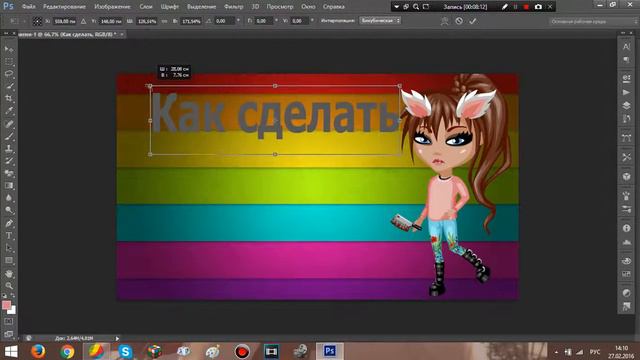Change the screen mode button
640x360 pixels.
[x=9, y=334]
